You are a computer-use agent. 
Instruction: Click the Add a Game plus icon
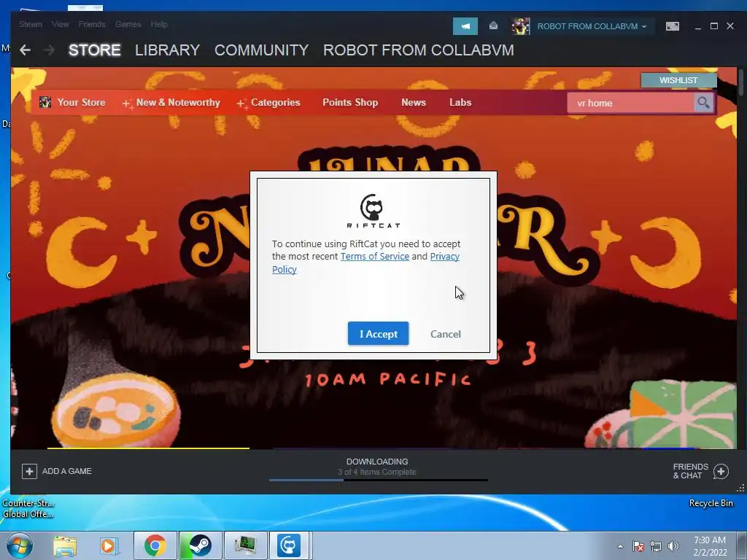[x=29, y=471]
